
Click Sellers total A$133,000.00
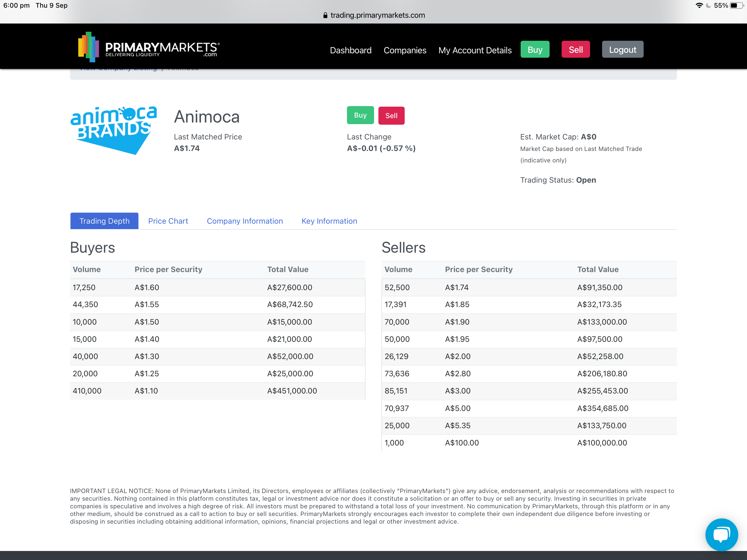click(x=602, y=322)
